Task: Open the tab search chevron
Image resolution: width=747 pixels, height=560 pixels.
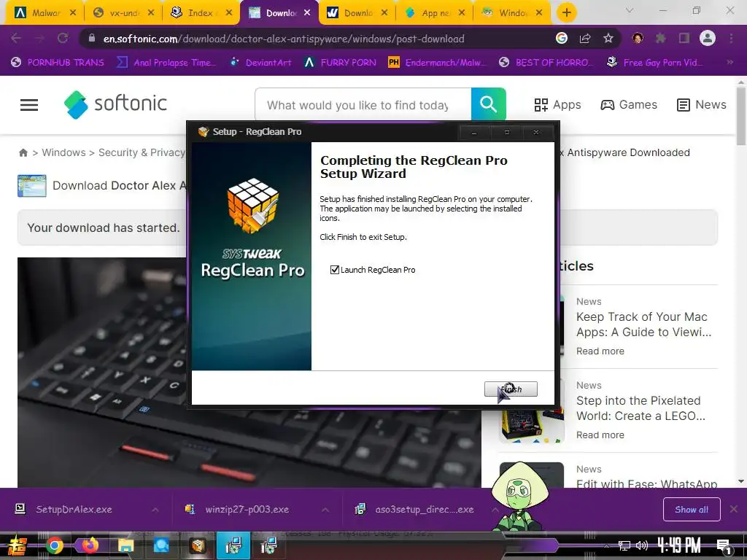Action: point(630,10)
